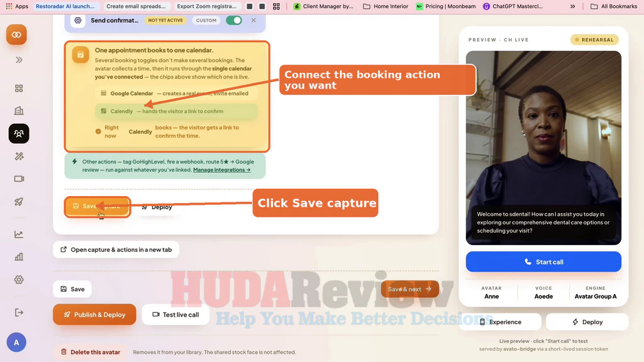
Task: Click the calendar icon in booking notice
Action: point(80,55)
